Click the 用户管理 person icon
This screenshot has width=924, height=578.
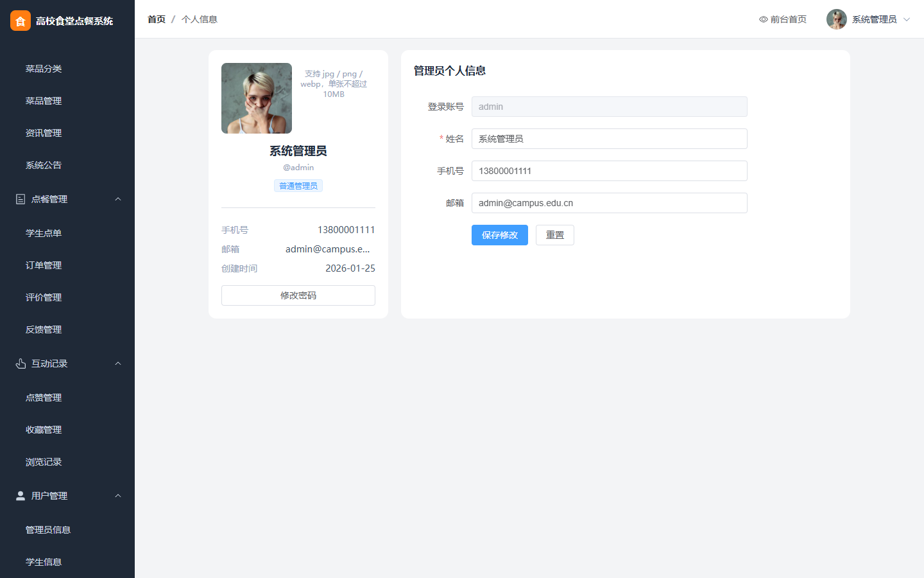click(x=21, y=496)
